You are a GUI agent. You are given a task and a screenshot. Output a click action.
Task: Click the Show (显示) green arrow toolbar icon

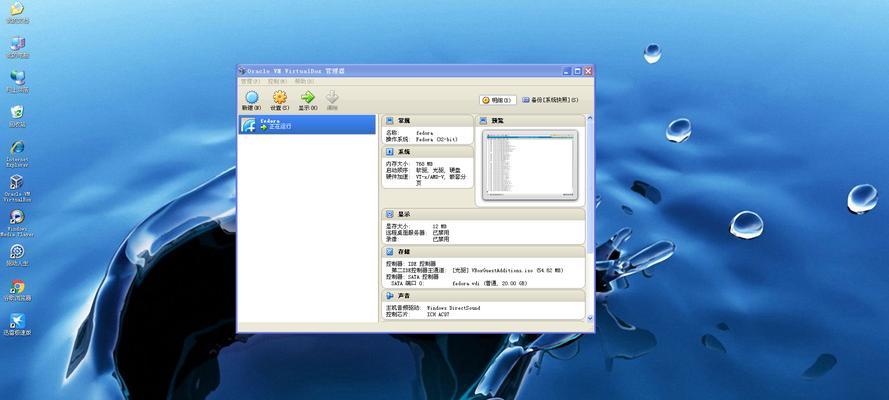point(307,97)
